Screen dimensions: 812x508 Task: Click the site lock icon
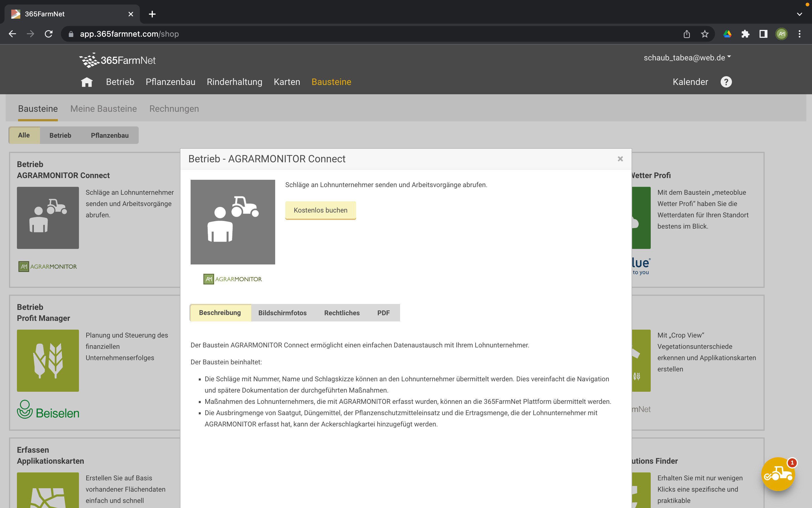(71, 34)
